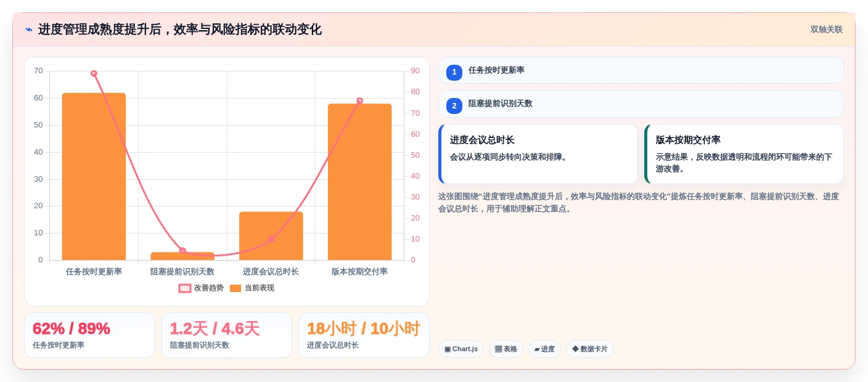Click the 表格 tag chip
Image resolution: width=868 pixels, height=382 pixels.
tap(506, 349)
